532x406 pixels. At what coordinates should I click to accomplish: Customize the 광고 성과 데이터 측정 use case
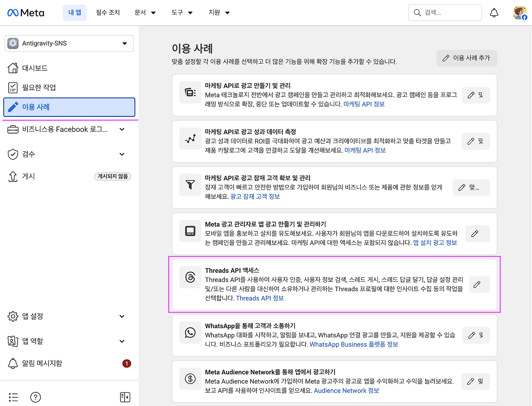coord(476,141)
